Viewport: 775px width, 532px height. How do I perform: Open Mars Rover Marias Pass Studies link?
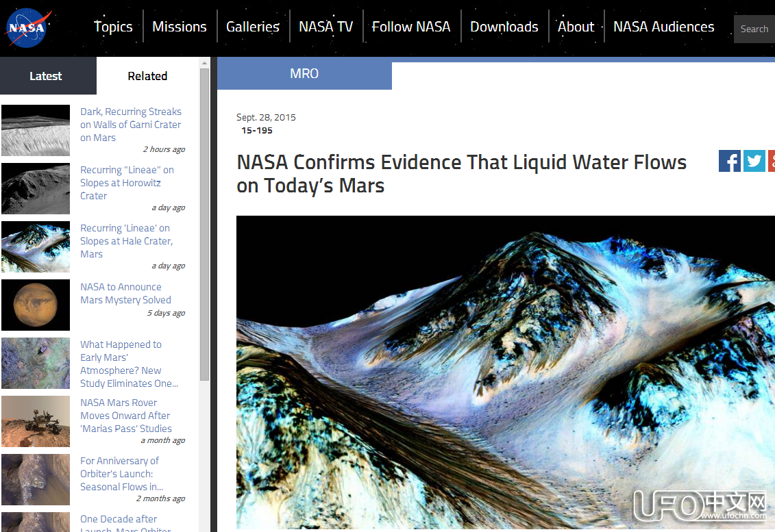point(126,416)
